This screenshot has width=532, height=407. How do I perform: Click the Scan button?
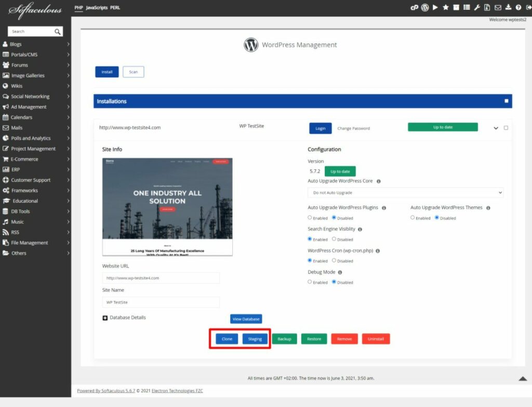pyautogui.click(x=134, y=72)
